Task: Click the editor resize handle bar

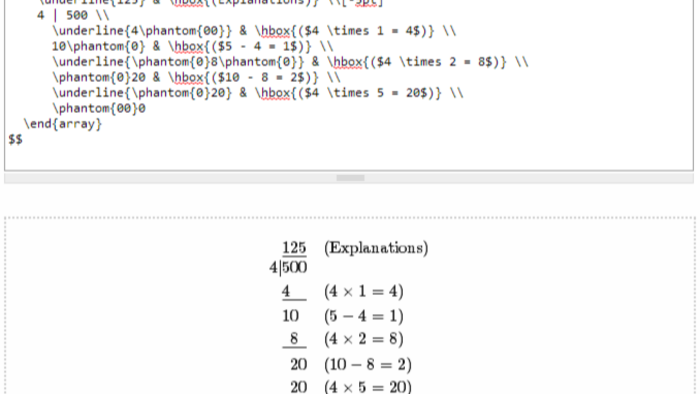Action: point(350,178)
